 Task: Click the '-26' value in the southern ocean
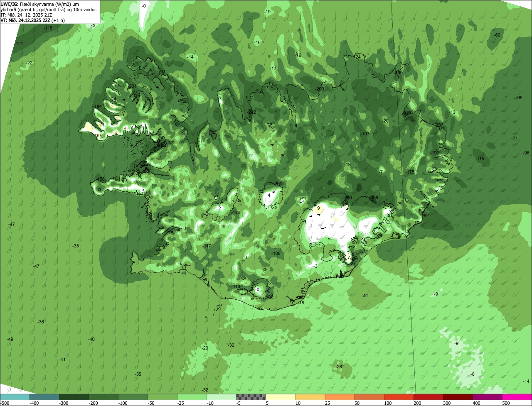pos(339,367)
